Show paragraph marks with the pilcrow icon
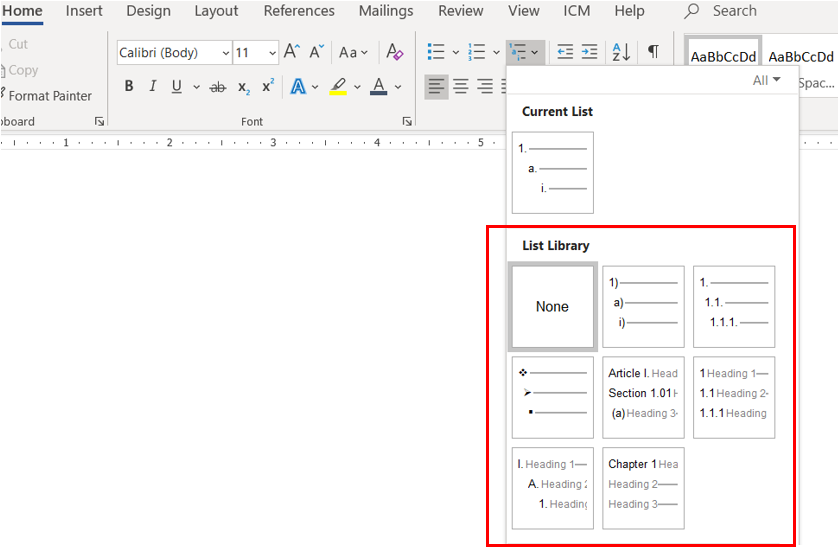 [653, 52]
